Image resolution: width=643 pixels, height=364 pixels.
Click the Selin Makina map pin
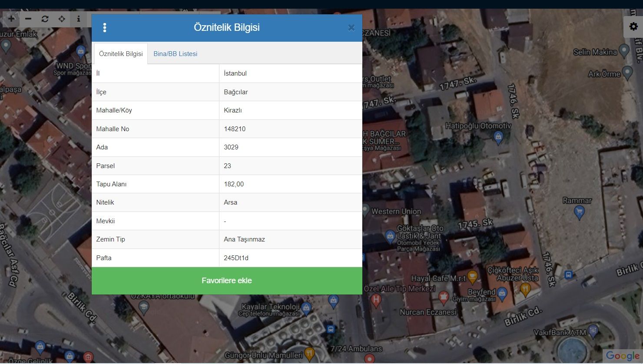(624, 51)
